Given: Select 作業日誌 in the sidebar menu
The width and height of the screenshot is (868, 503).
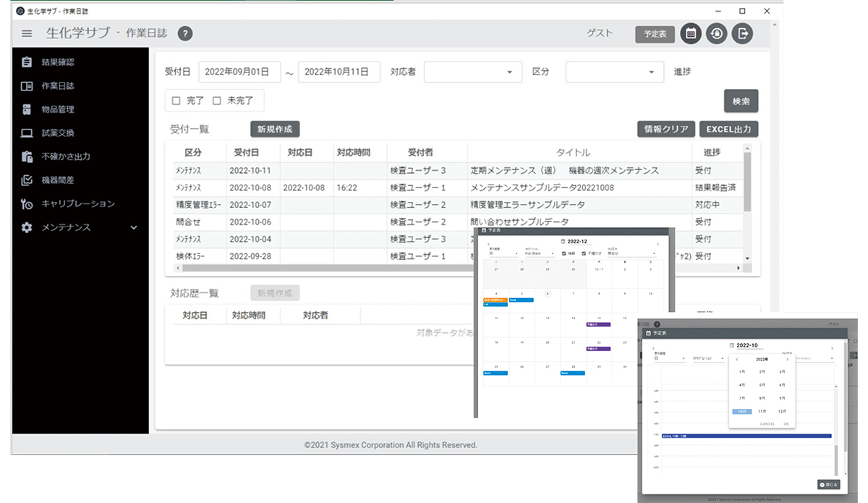Looking at the screenshot, I should tap(58, 86).
